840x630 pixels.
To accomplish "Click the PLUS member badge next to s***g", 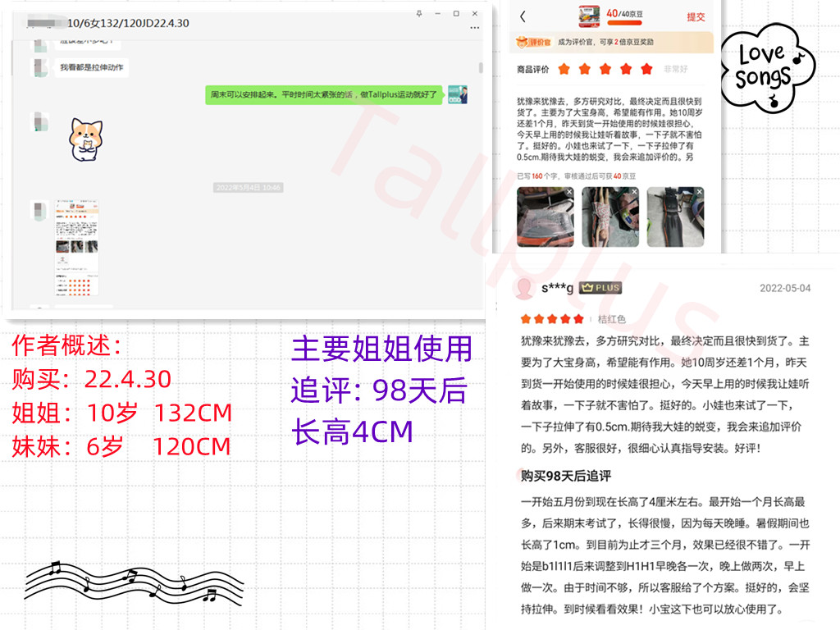I will click(x=600, y=288).
